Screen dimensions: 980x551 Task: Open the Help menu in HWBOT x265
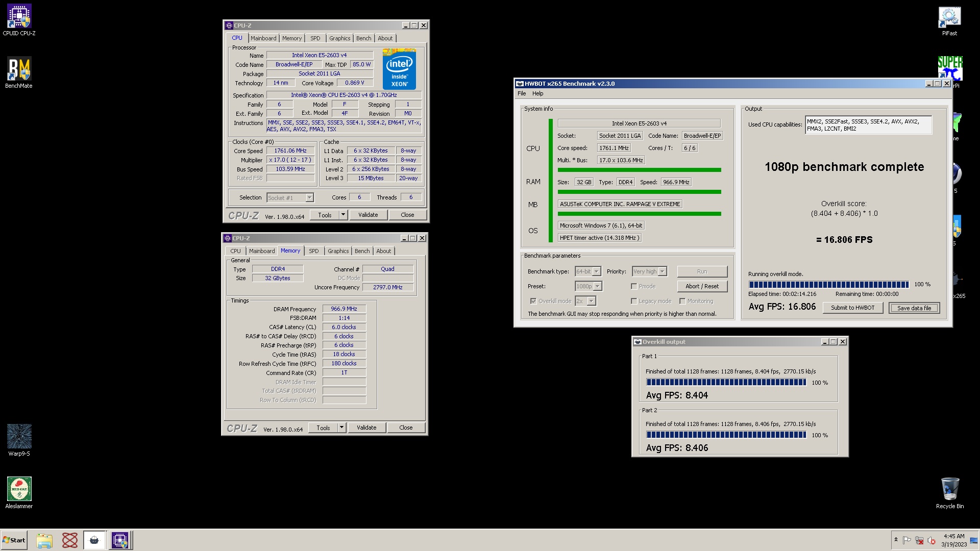(x=538, y=93)
